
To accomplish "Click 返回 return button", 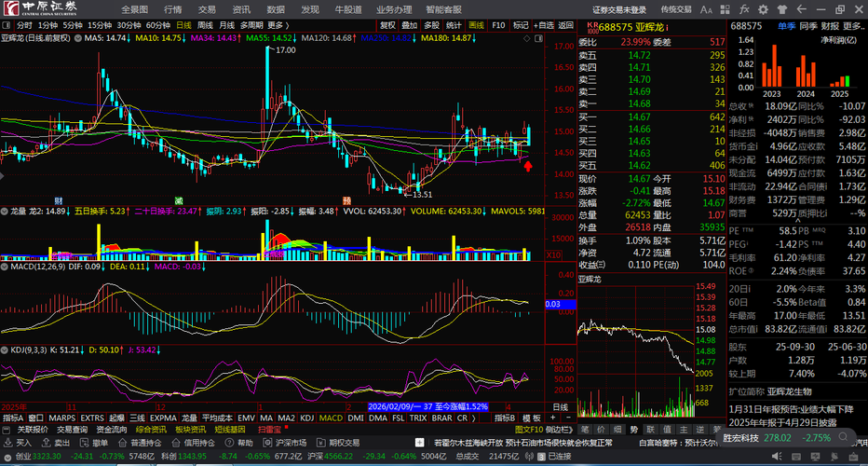I will point(565,25).
